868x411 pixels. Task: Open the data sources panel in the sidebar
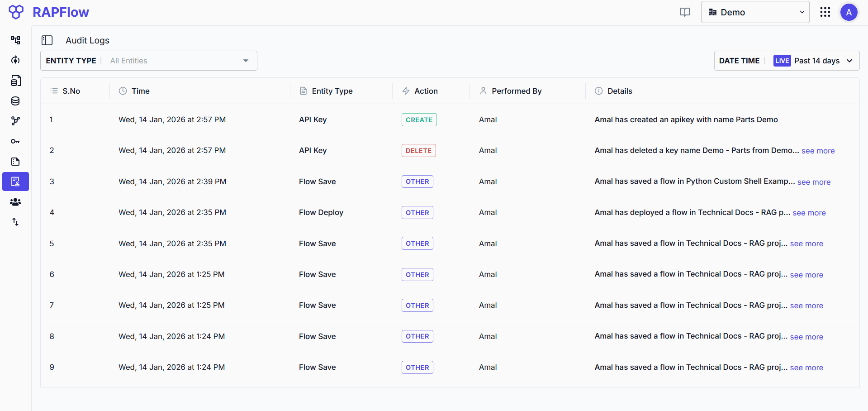[x=15, y=81]
